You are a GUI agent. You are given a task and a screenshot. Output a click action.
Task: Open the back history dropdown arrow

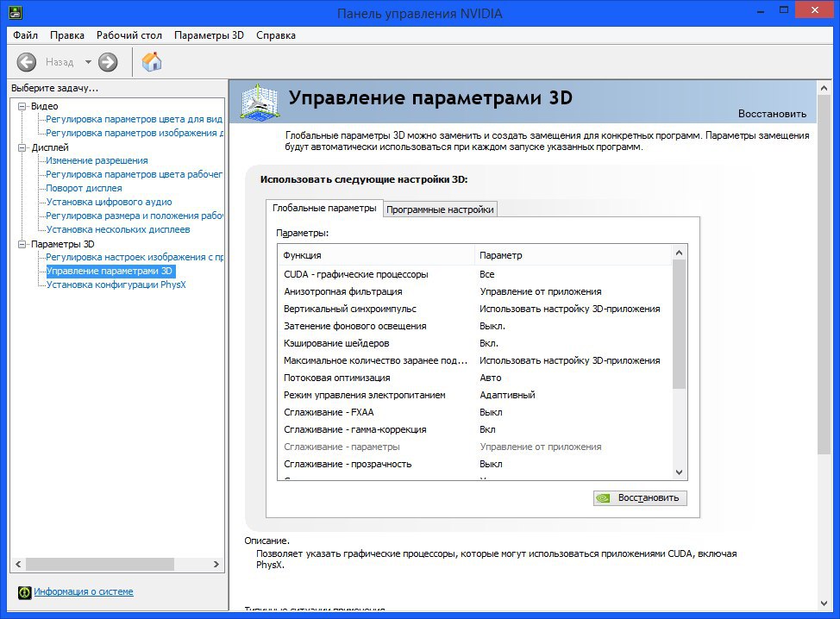pos(88,62)
